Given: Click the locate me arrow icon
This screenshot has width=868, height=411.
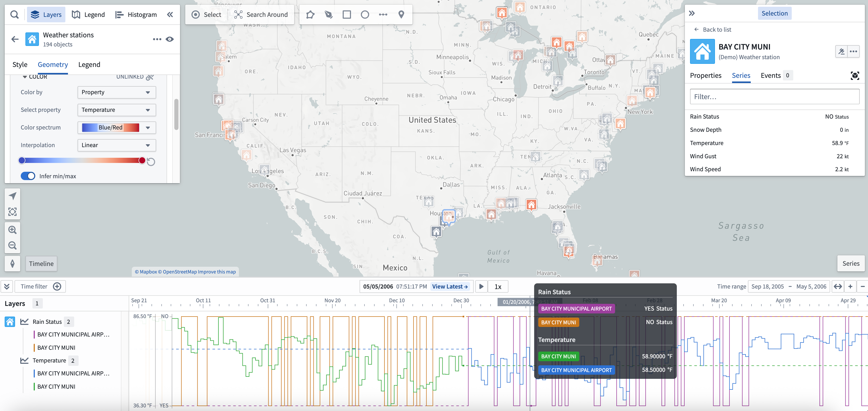Looking at the screenshot, I should tap(12, 196).
